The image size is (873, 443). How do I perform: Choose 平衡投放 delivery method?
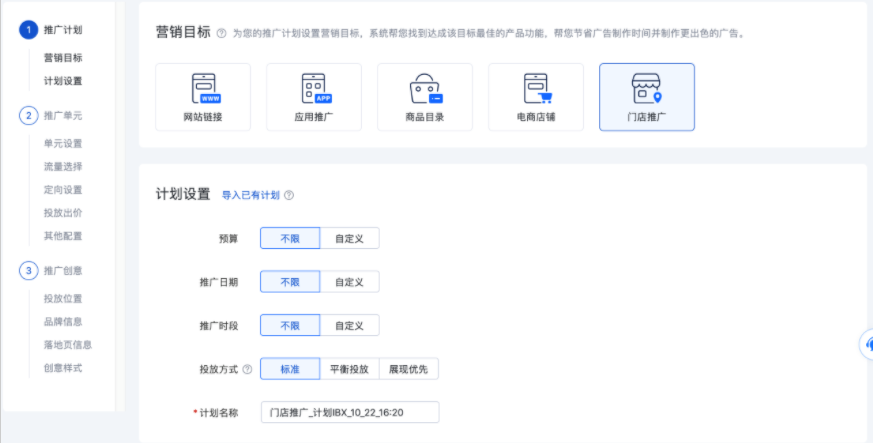click(x=349, y=369)
